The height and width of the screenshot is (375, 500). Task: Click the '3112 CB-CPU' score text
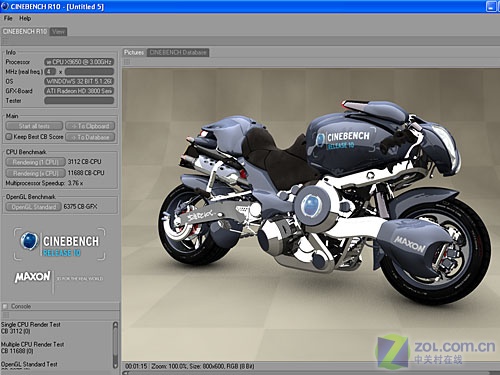(x=84, y=162)
